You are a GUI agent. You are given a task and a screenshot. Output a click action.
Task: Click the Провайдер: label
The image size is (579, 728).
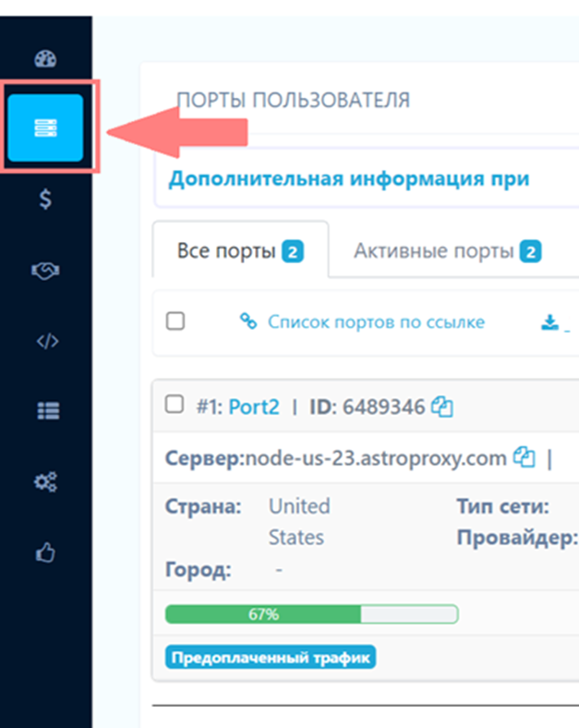[517, 538]
